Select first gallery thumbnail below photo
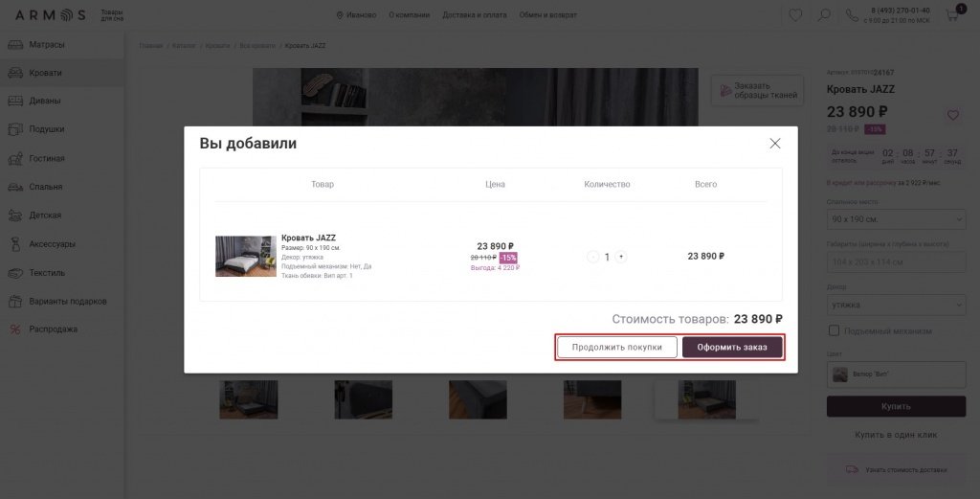This screenshot has width=980, height=499. pos(249,399)
